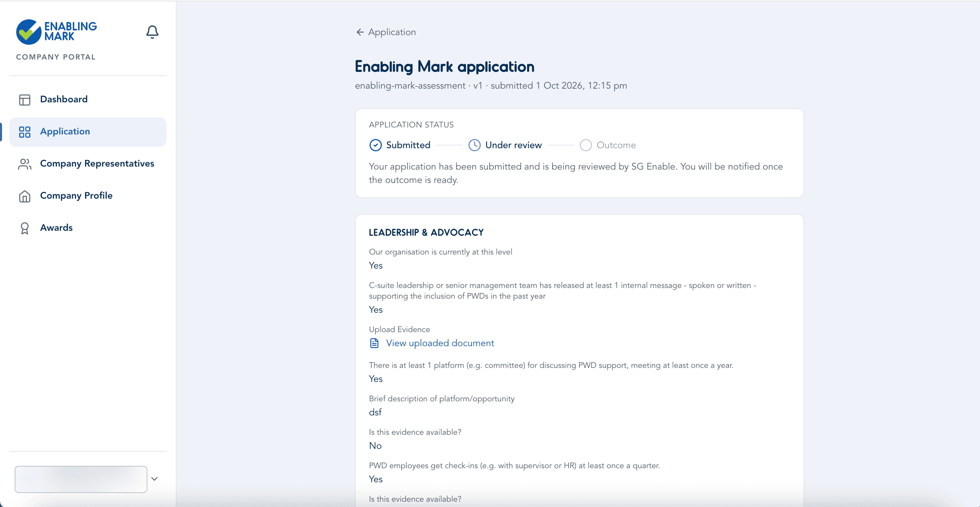Click the Enabling Mark application heading
The width and height of the screenshot is (980, 507).
click(x=444, y=67)
